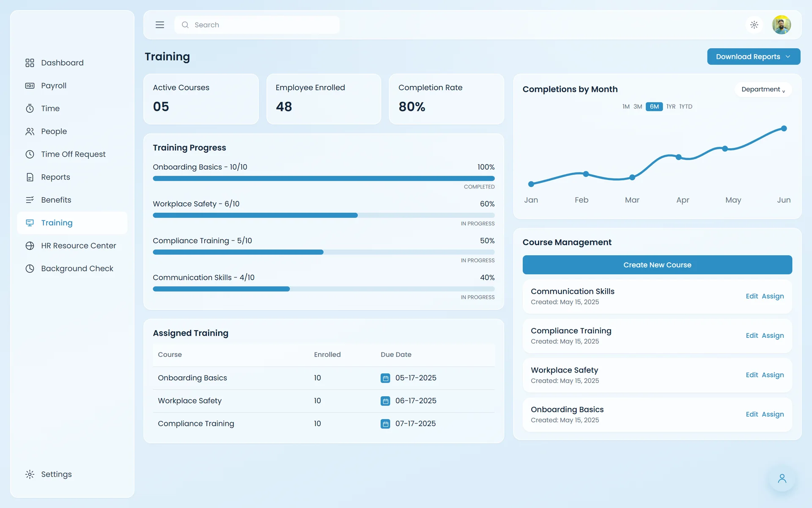This screenshot has height=508, width=812.
Task: Assign the Communication Skills course
Action: point(773,296)
